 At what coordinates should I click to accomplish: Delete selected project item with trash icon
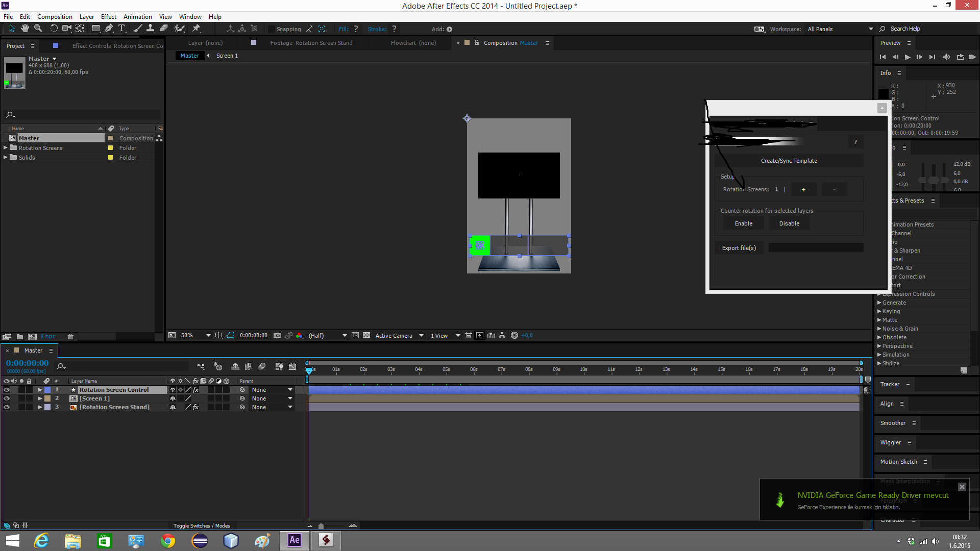[x=71, y=337]
